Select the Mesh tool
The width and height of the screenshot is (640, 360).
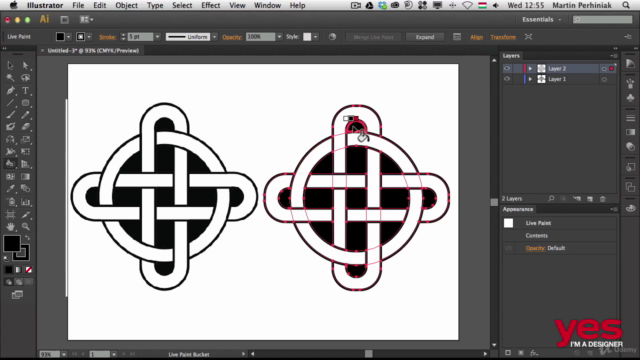(10, 176)
